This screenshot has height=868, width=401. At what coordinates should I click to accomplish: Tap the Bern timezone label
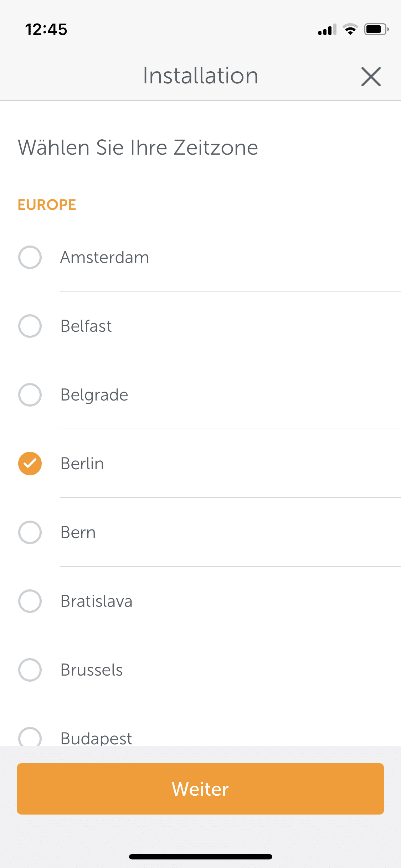click(x=78, y=532)
